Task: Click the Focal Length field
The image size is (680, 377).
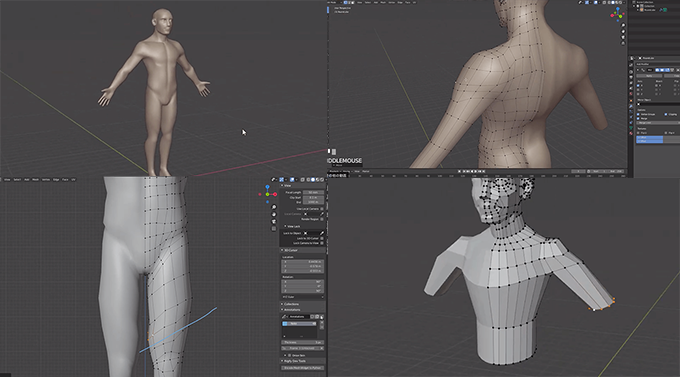Action: (x=313, y=192)
